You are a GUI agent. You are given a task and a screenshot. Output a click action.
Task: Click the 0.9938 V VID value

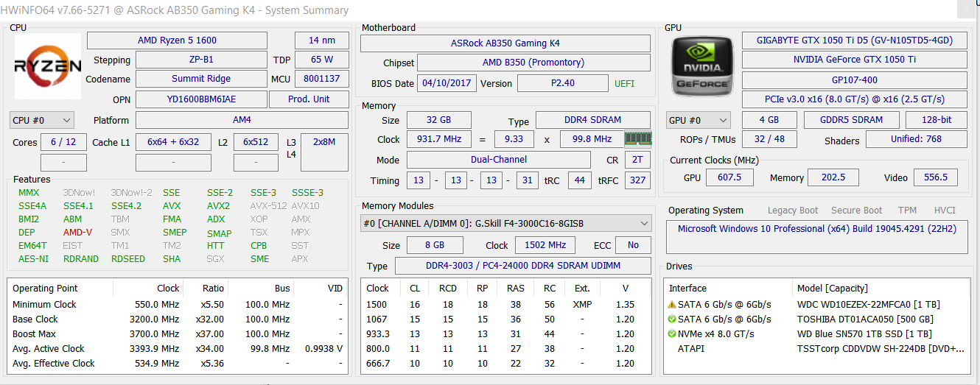click(325, 348)
